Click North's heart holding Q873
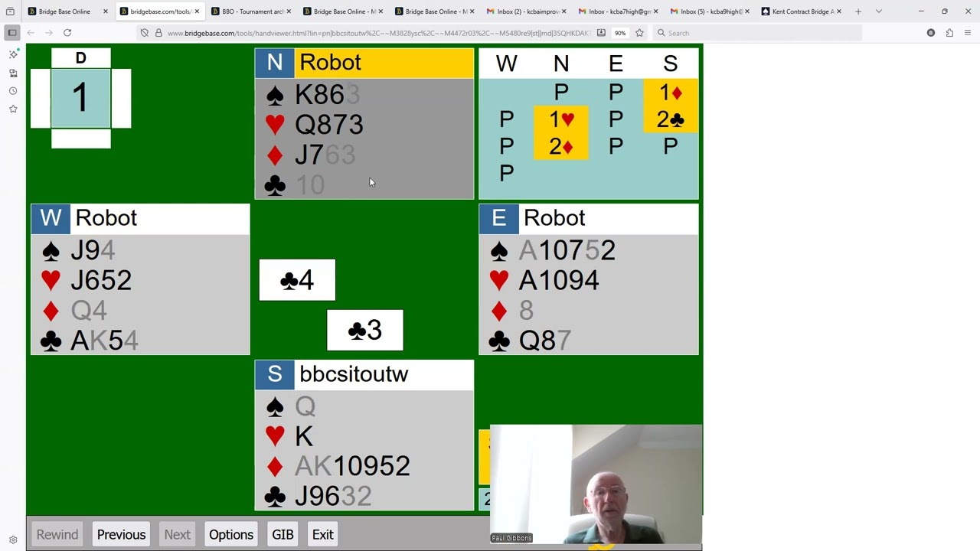Screen dimensions: 980x551 click(x=329, y=125)
